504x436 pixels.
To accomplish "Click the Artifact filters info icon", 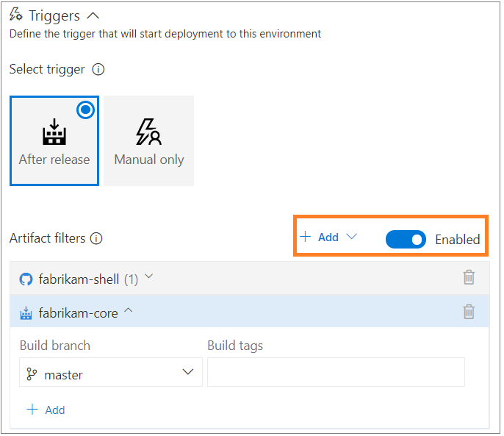I will pos(96,238).
